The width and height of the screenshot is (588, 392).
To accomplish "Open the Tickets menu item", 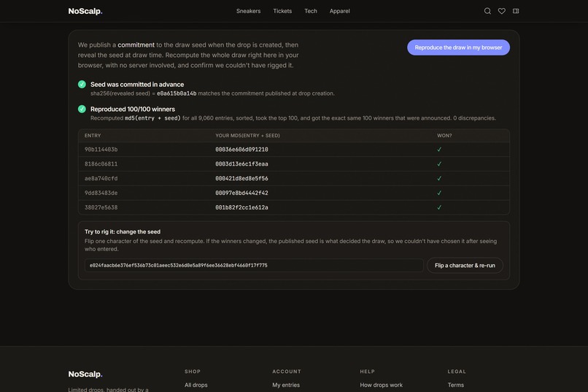I will click(282, 11).
